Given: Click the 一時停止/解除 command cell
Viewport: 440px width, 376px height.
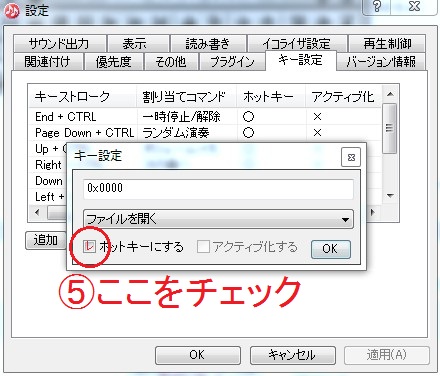Looking at the screenshot, I should coord(181,117).
